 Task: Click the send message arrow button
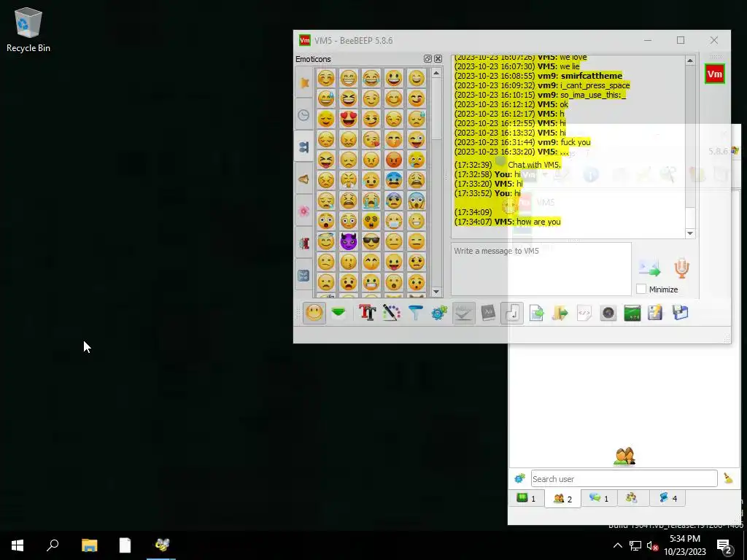(649, 268)
